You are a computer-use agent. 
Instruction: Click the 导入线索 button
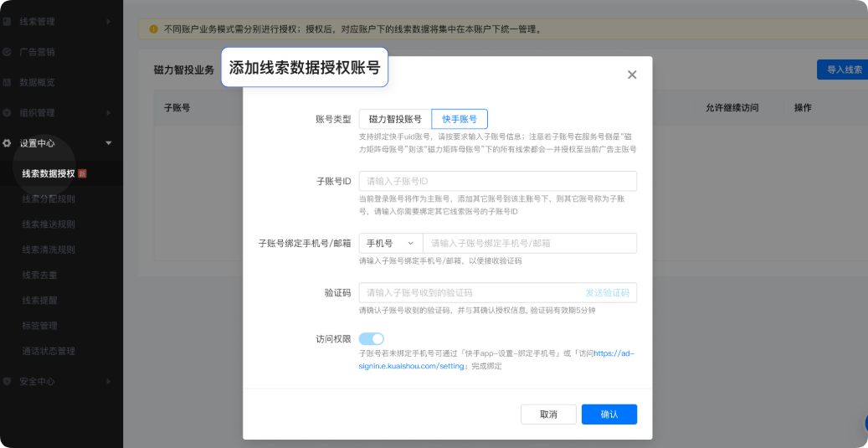tap(844, 70)
